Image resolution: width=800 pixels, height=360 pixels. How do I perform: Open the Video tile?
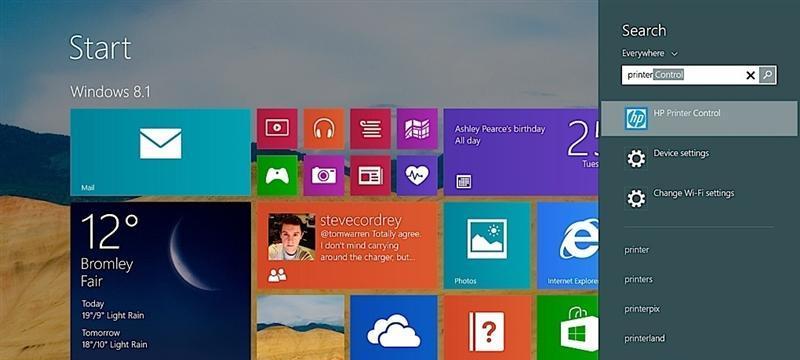277,128
